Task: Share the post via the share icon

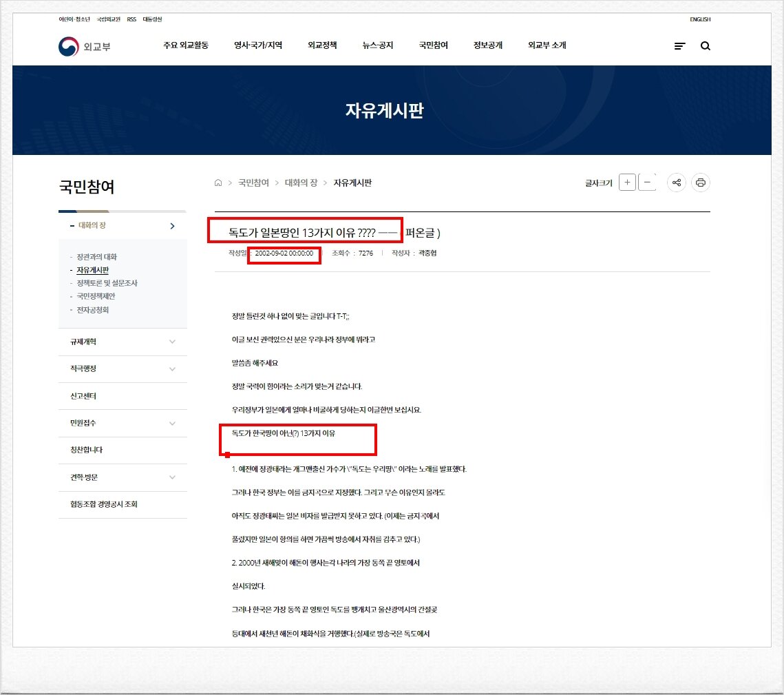Action: [x=676, y=182]
